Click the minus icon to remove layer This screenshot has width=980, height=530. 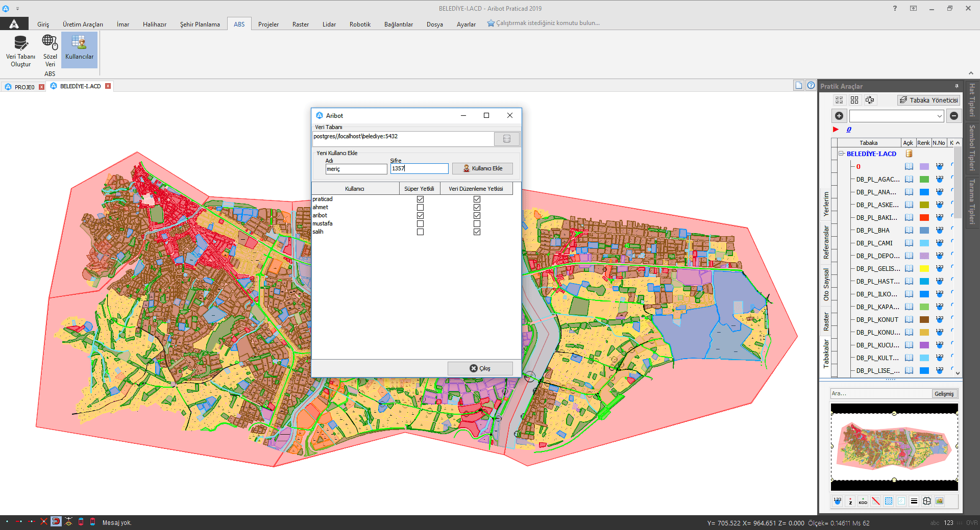[x=953, y=116]
